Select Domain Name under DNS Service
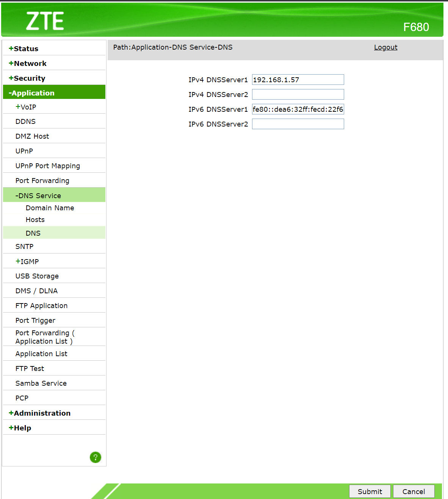This screenshot has width=448, height=499. 50,208
